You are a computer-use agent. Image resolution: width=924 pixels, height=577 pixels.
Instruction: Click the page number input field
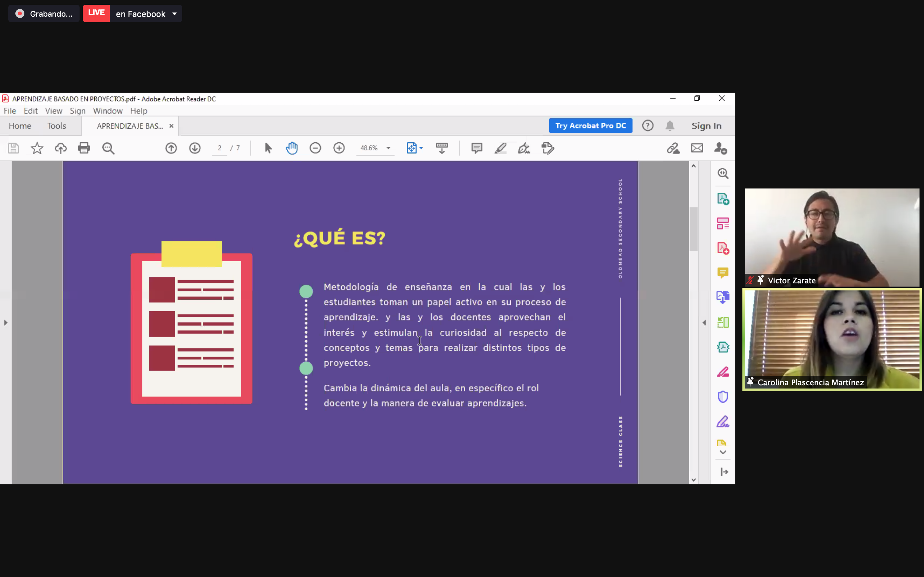[219, 148]
